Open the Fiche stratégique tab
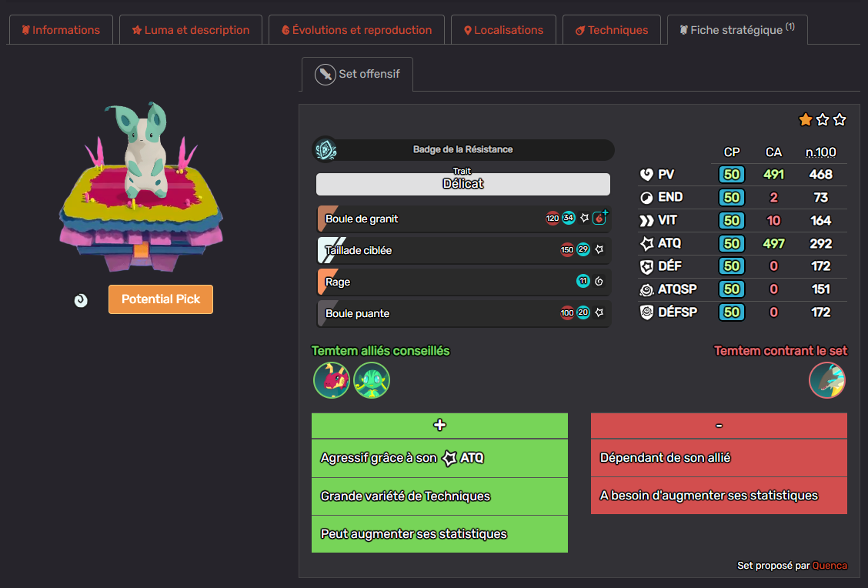This screenshot has width=868, height=588. click(737, 30)
